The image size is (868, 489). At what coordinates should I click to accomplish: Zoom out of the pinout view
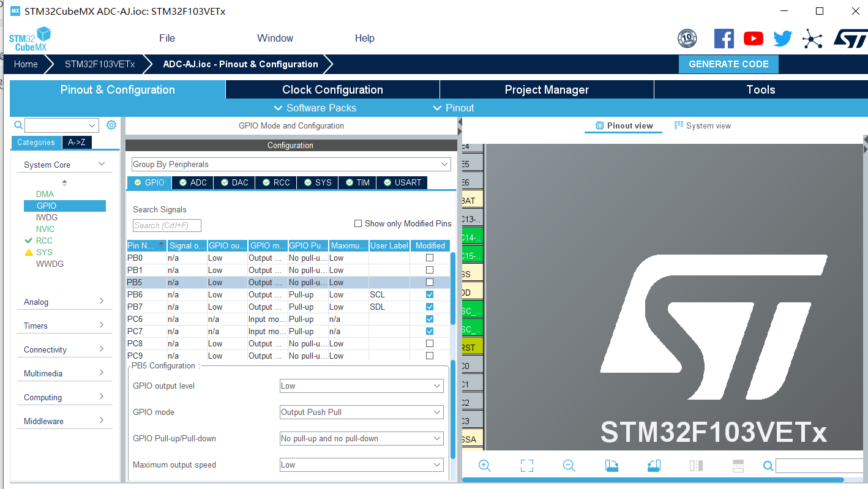(x=569, y=466)
